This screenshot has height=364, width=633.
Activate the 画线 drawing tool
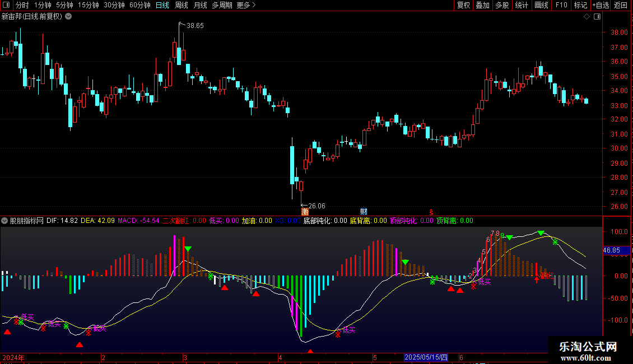tap(541, 5)
